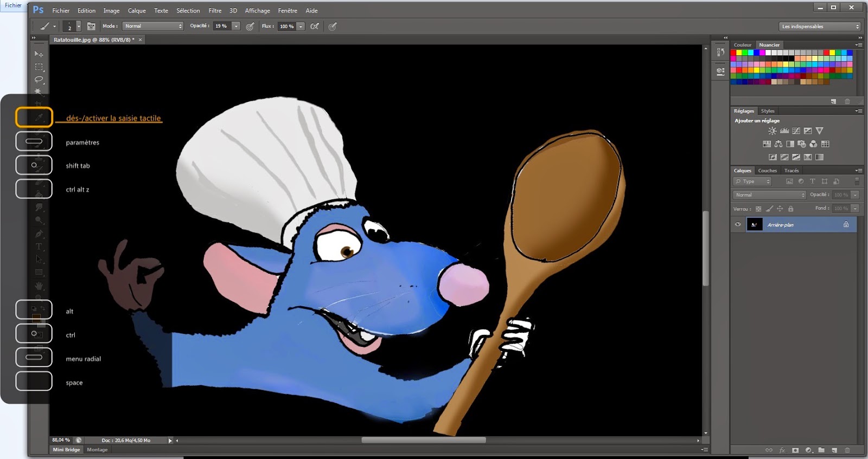The image size is (868, 459).
Task: Open the layer filter Type dropdown
Action: [x=752, y=182]
